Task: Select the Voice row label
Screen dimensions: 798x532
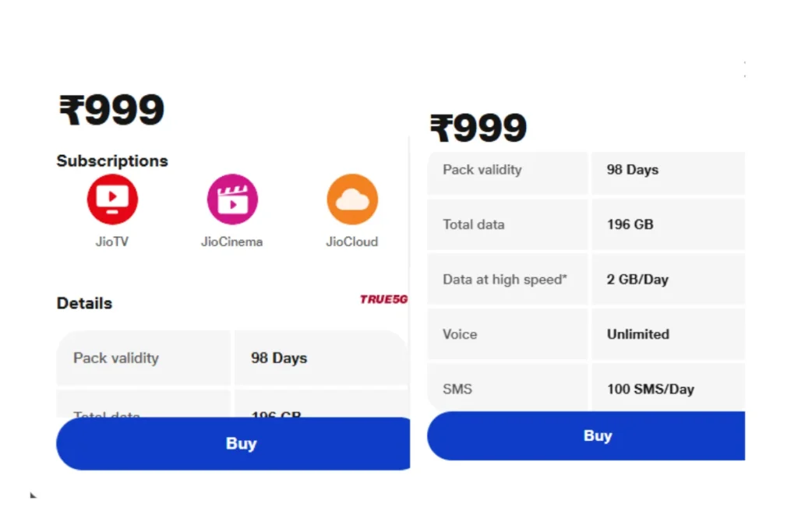Action: [x=460, y=334]
